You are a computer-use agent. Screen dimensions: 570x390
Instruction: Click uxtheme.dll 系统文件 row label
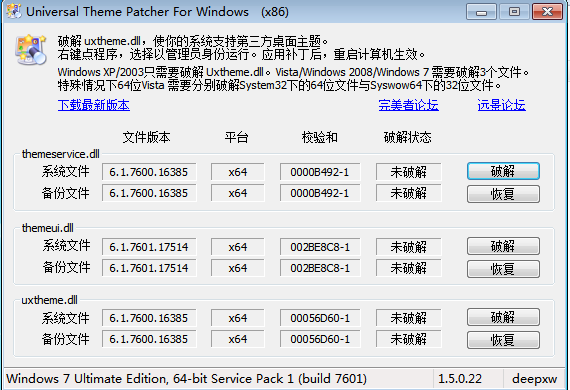pos(65,318)
